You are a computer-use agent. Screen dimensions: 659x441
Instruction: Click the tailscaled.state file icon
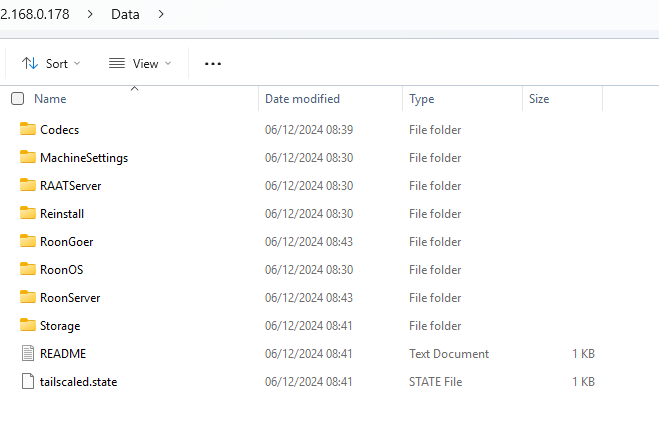pyautogui.click(x=28, y=381)
